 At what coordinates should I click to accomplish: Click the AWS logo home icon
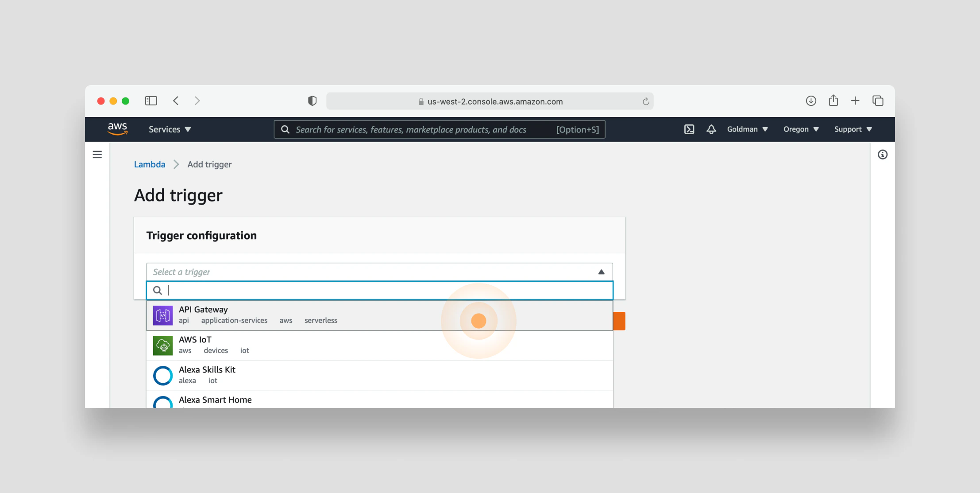117,129
